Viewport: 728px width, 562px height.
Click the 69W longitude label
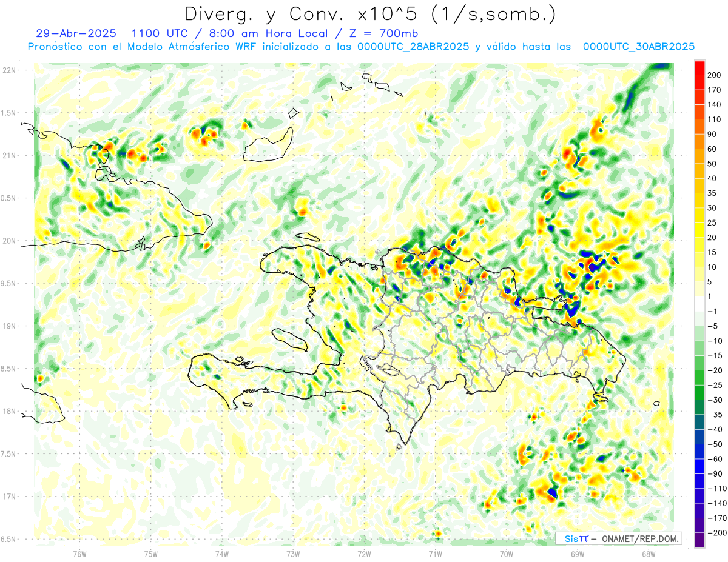[x=578, y=554]
